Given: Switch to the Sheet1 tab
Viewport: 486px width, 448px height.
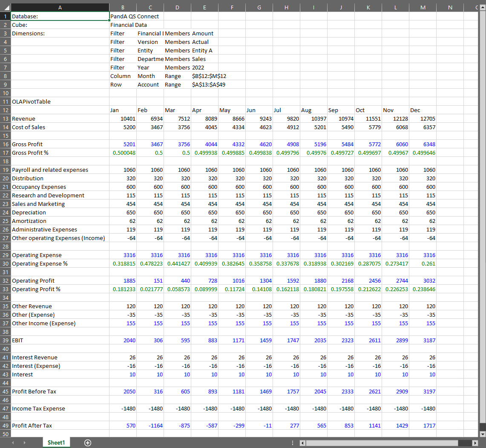Looking at the screenshot, I should point(56,442).
